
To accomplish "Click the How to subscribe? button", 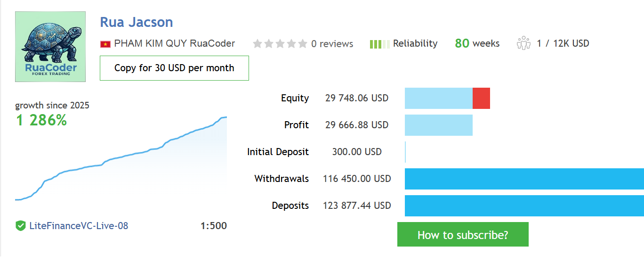I will coord(463,234).
